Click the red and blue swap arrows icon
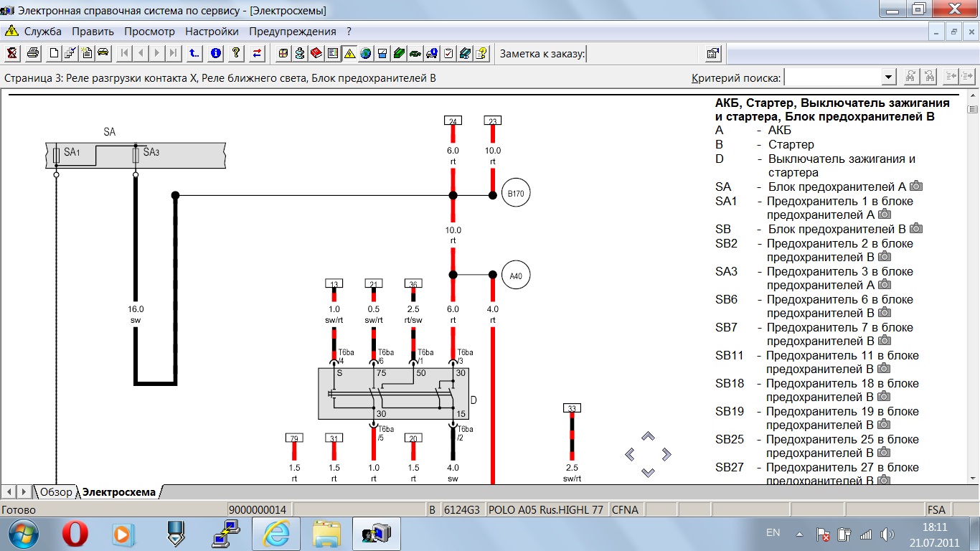Image resolution: width=980 pixels, height=551 pixels. click(x=258, y=53)
